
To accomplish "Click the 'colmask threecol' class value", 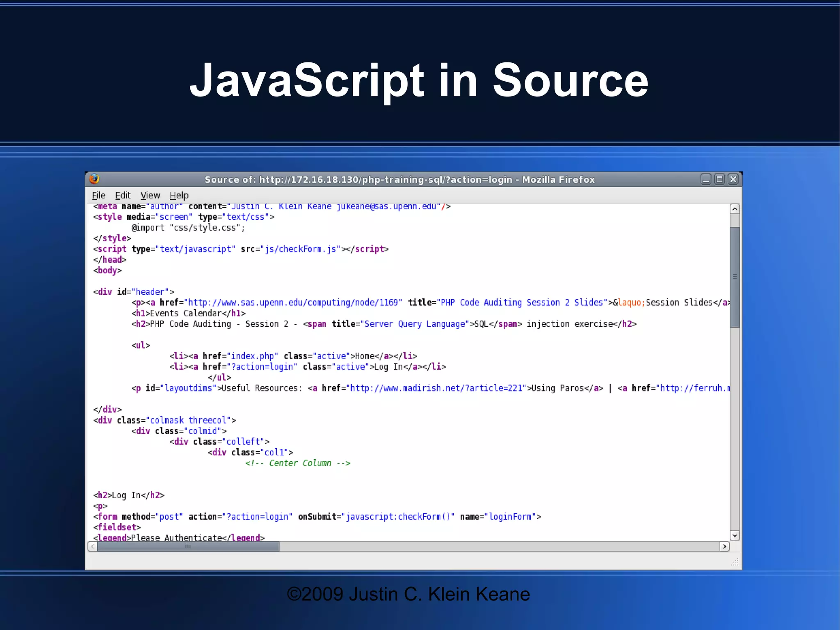I will point(188,420).
